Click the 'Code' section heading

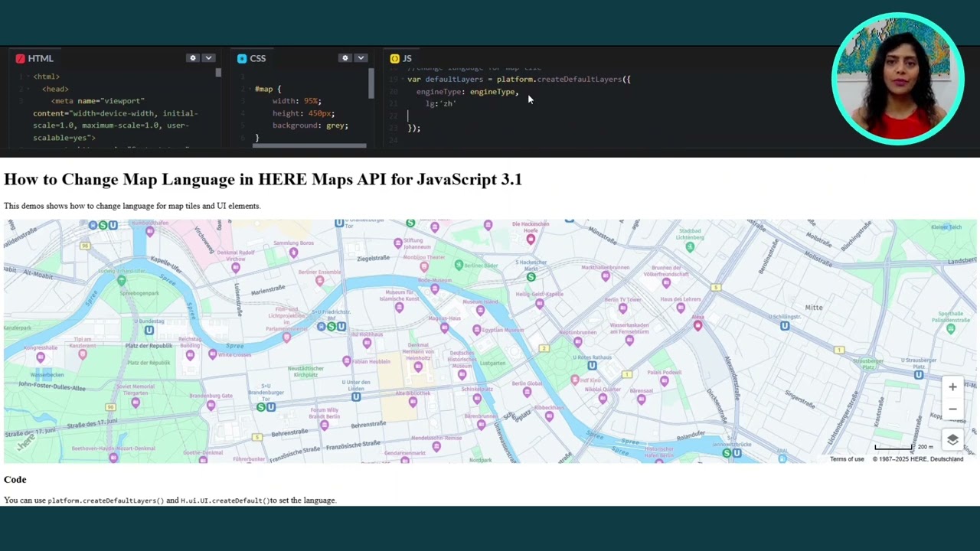[15, 480]
